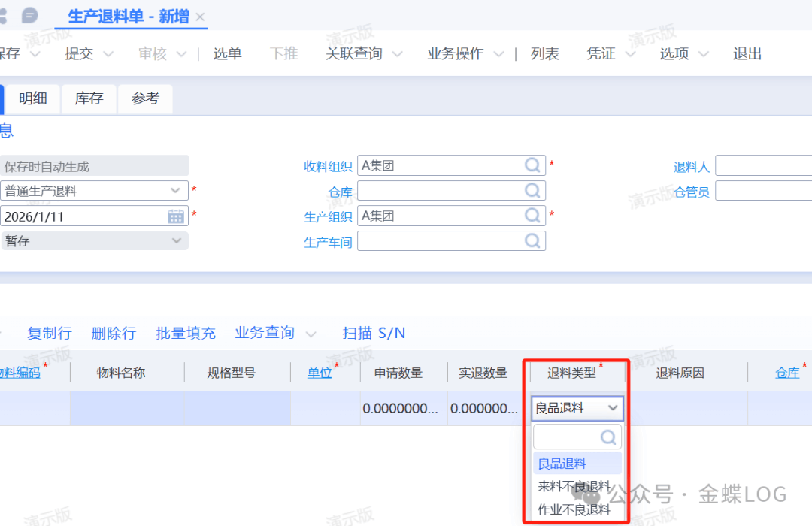Click the search icon in 收料组织 field
Screen dimensions: 812x526
tap(532, 165)
